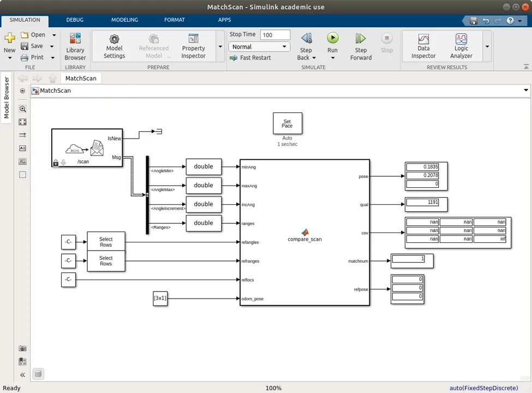Select the /scan ROS subscribe block
Screen dimensions: 532x393
[x=87, y=147]
